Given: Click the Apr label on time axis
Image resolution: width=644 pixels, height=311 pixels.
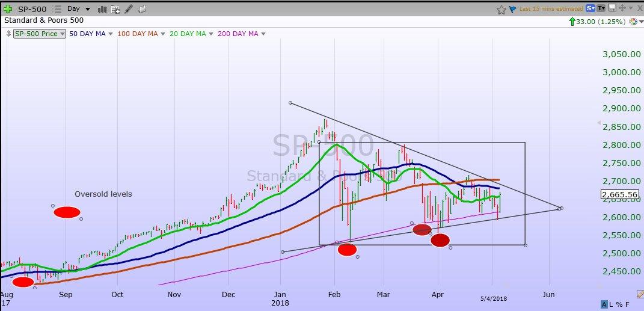Looking at the screenshot, I should pyautogui.click(x=438, y=295).
